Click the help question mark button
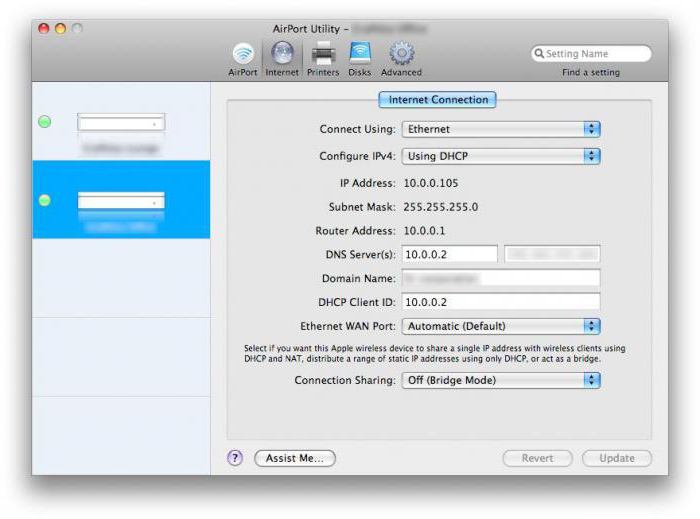Viewport: 700px width, 519px height. tap(235, 458)
